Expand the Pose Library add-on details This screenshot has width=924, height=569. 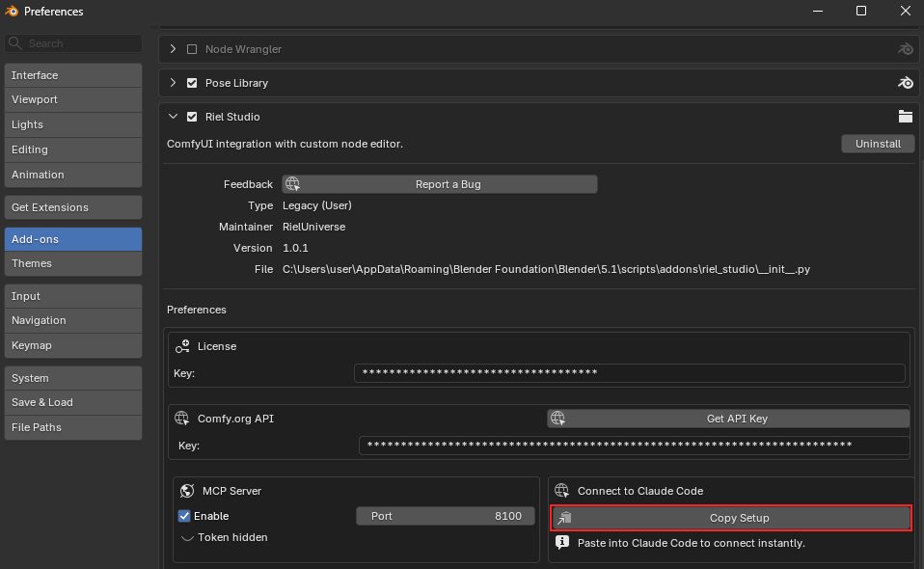173,83
